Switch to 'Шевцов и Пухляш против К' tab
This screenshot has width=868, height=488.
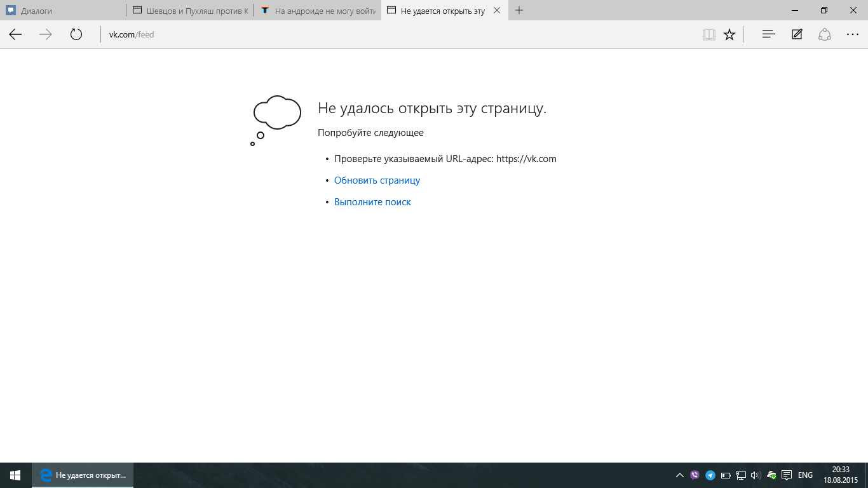tap(190, 11)
